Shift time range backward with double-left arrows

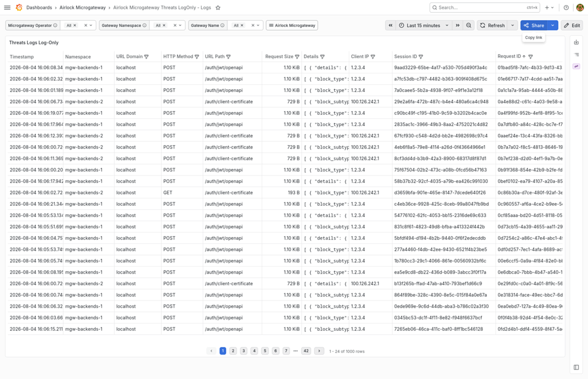coord(390,26)
